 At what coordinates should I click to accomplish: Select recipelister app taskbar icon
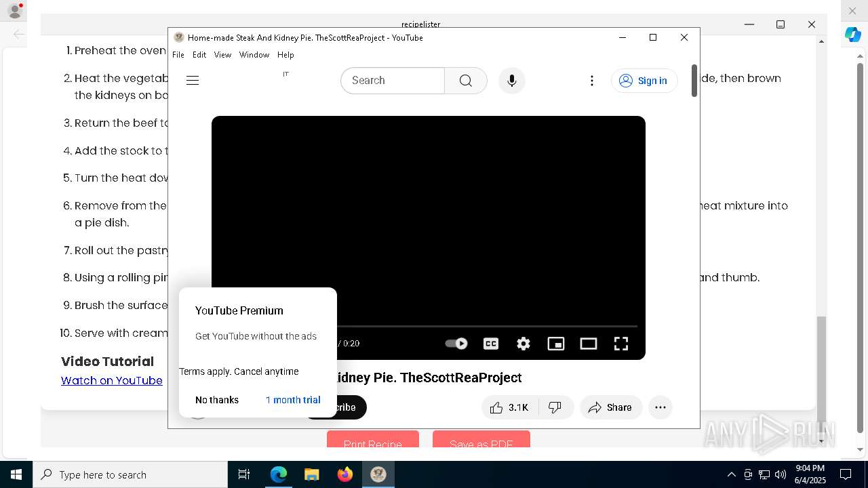click(378, 474)
